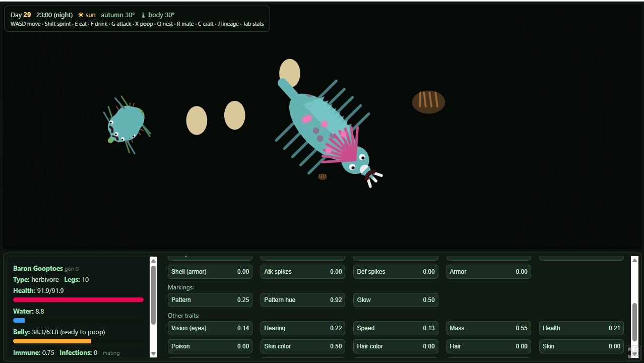Click the stats panel scroll-down arrow
The image size is (644, 363).
point(153,354)
